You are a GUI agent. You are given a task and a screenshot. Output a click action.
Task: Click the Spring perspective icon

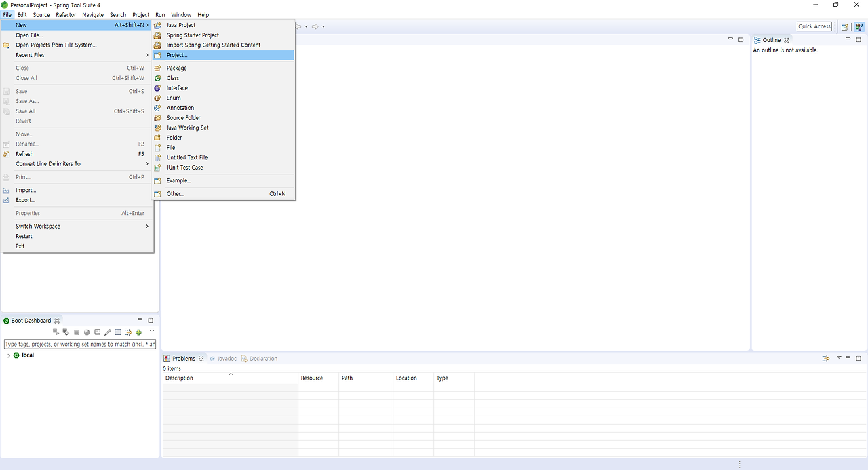pyautogui.click(x=859, y=27)
